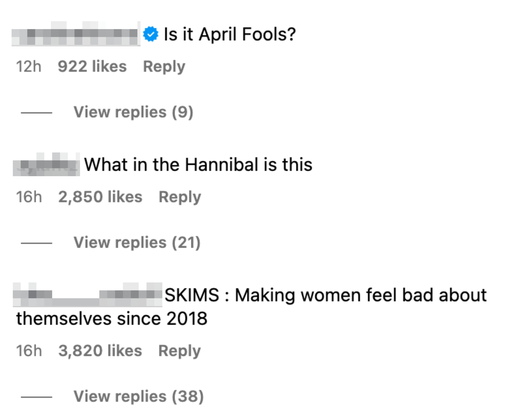This screenshot has width=524, height=420.
Task: Open the 2,850 likes list
Action: click(100, 197)
